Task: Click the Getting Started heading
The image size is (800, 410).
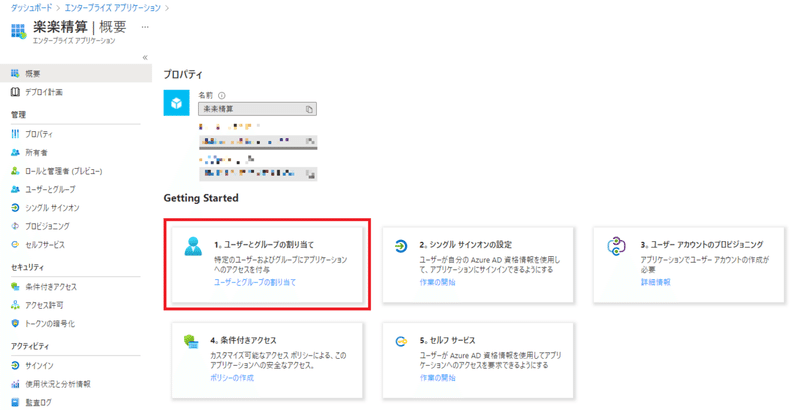Action: click(201, 198)
